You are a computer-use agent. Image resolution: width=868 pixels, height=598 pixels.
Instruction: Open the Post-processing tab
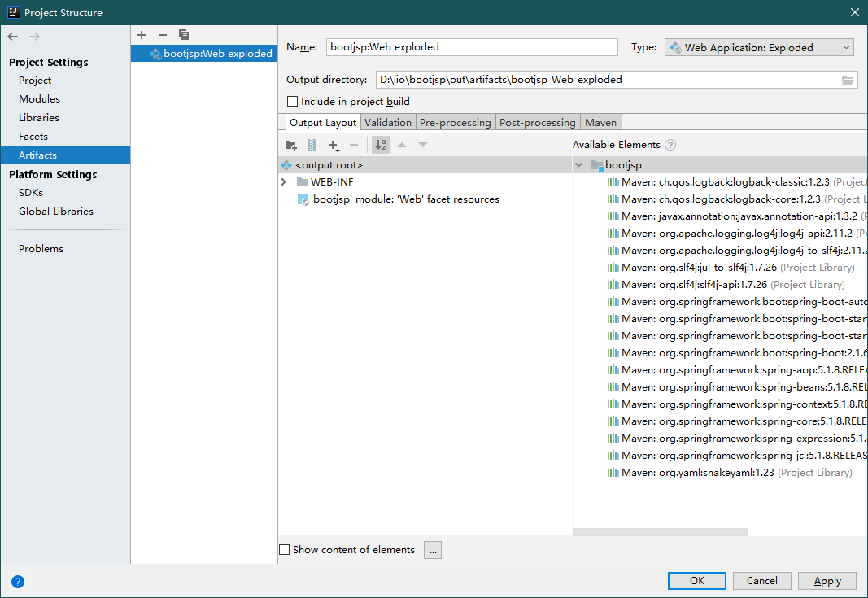tap(538, 122)
